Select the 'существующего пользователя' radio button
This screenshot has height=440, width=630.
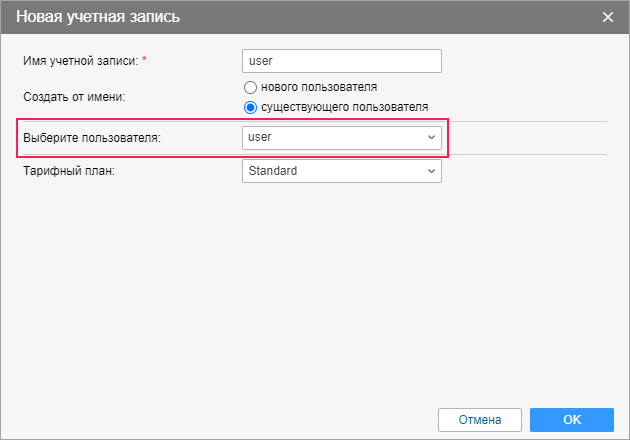[251, 106]
